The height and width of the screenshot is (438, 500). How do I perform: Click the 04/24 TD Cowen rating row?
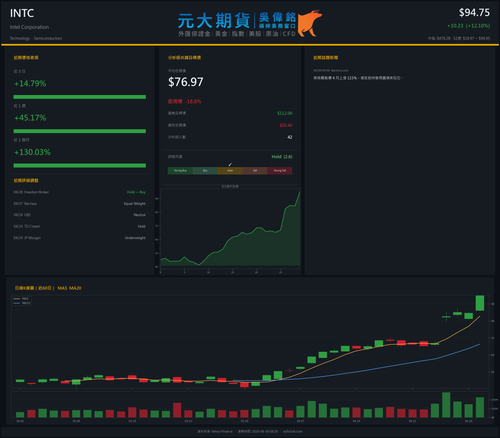click(x=80, y=226)
